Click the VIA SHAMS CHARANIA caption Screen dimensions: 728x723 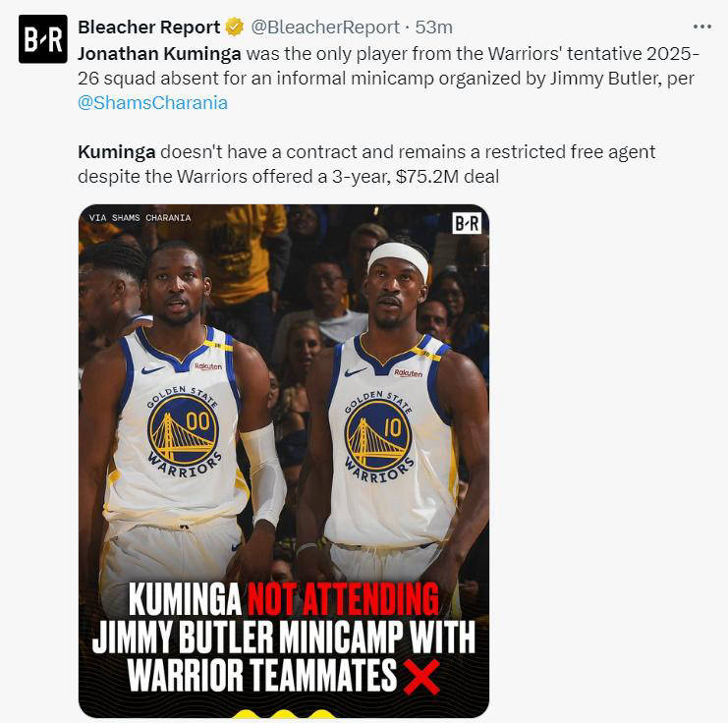(140, 218)
